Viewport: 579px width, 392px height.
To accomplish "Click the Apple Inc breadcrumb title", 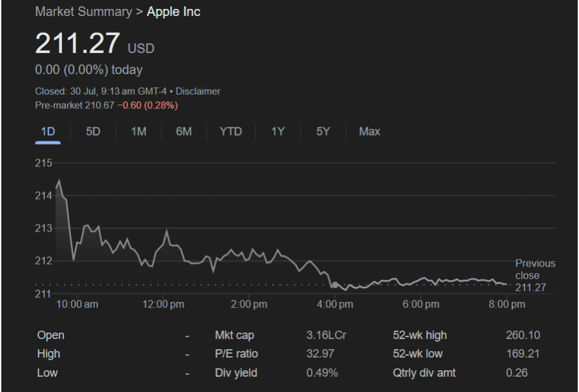I will 173,12.
